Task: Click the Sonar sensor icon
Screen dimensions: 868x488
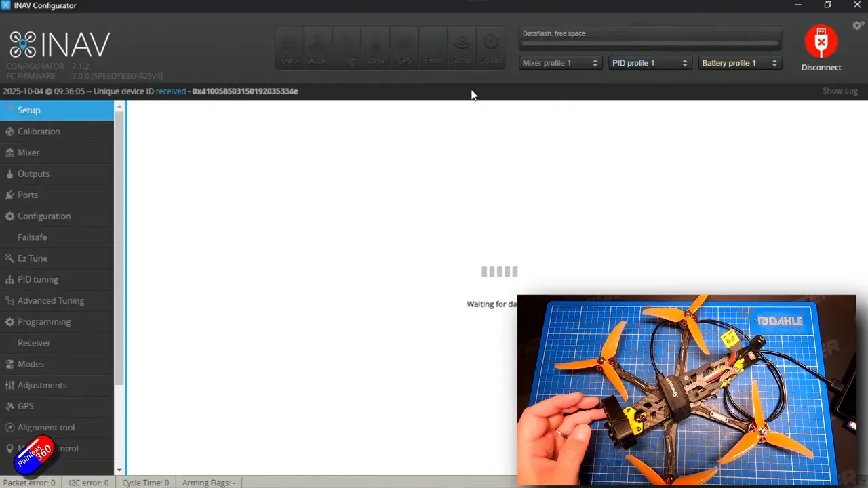Action: [462, 48]
